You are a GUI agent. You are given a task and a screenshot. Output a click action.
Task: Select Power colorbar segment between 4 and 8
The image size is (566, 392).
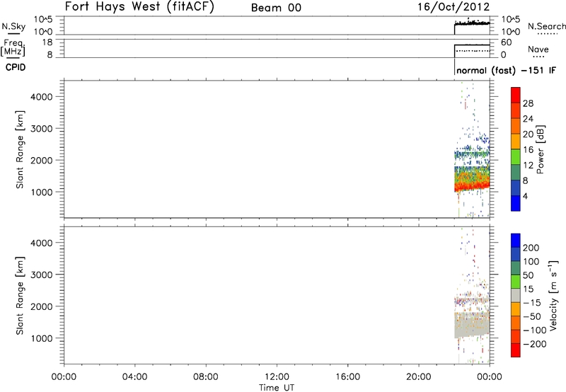(x=516, y=188)
